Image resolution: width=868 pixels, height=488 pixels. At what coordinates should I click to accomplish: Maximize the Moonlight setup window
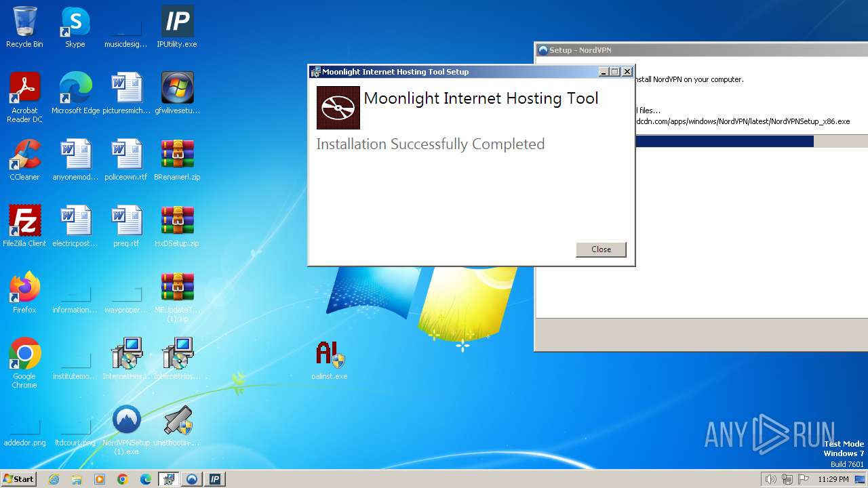615,72
